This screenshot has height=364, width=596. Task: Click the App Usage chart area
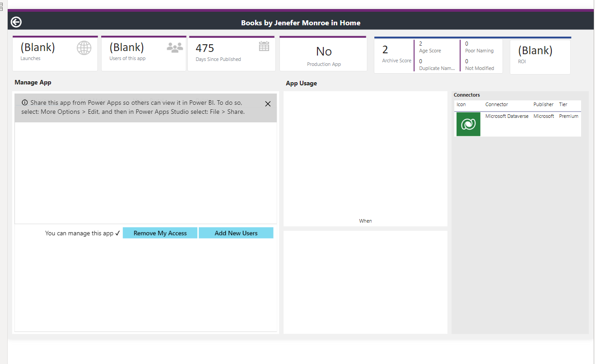pyautogui.click(x=365, y=158)
